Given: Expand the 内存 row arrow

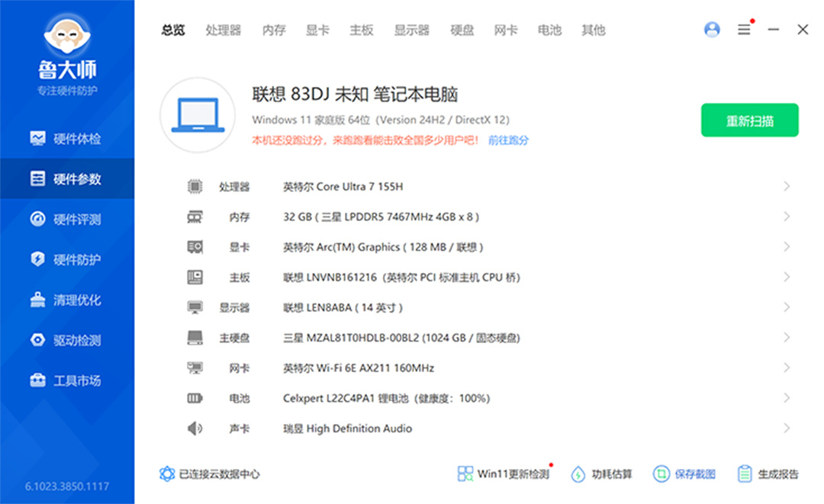Looking at the screenshot, I should point(786,217).
